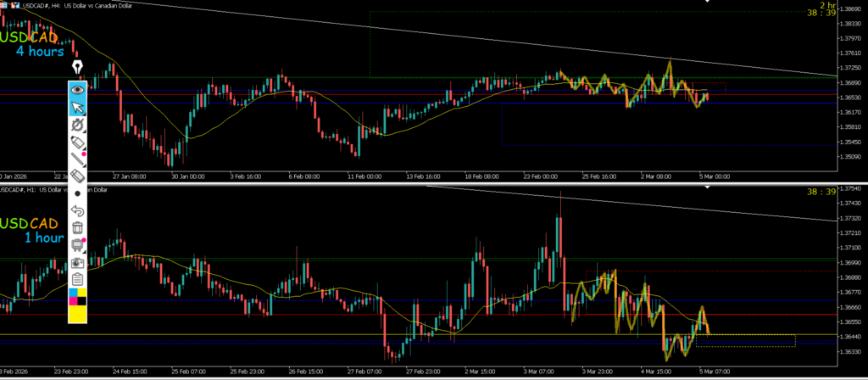
Task: Choose the marker highlighter tool
Action: 78,141
